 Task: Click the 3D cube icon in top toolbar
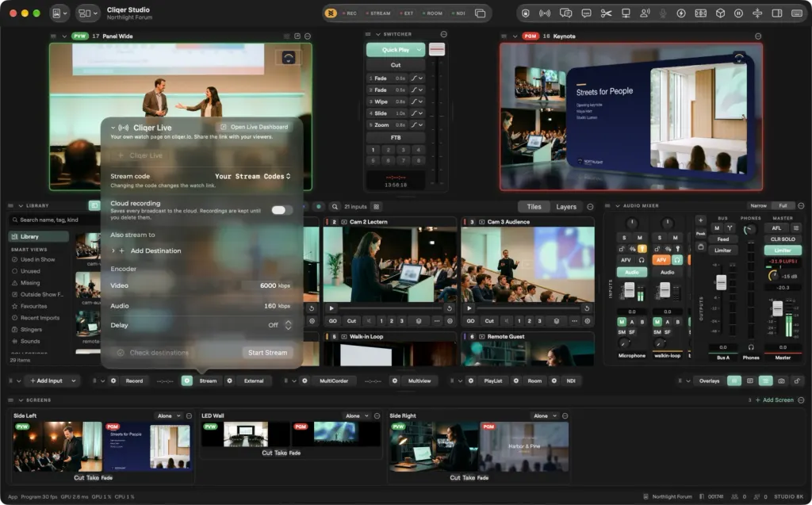720,13
